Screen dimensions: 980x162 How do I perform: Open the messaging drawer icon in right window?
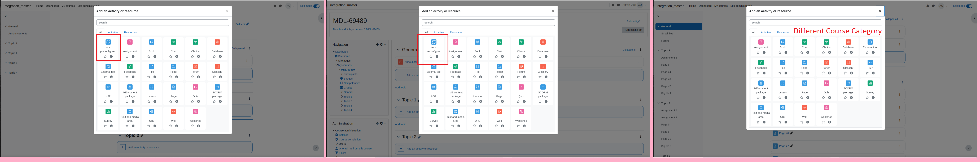tap(933, 6)
